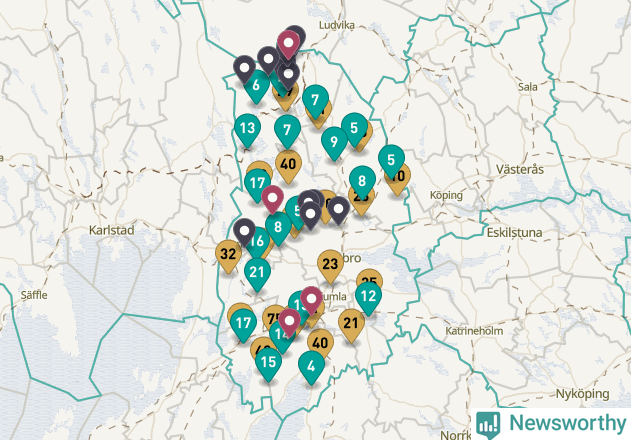Click the pink pin near Kumla

coord(311,300)
